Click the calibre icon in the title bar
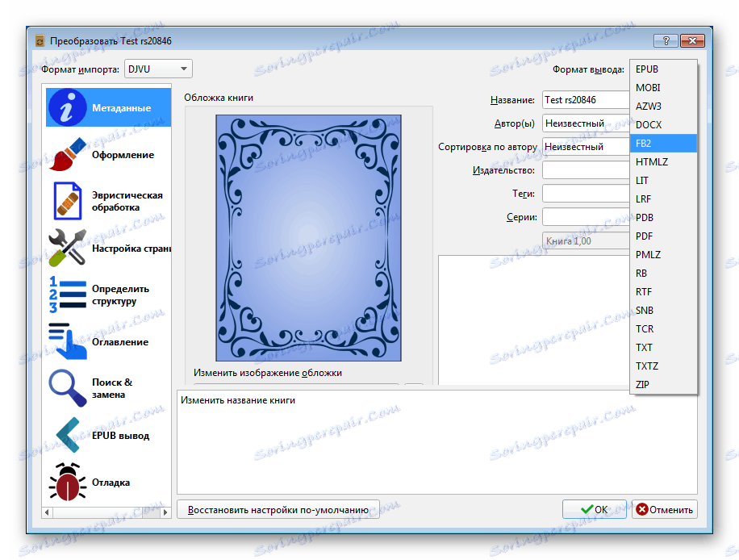 [40, 41]
